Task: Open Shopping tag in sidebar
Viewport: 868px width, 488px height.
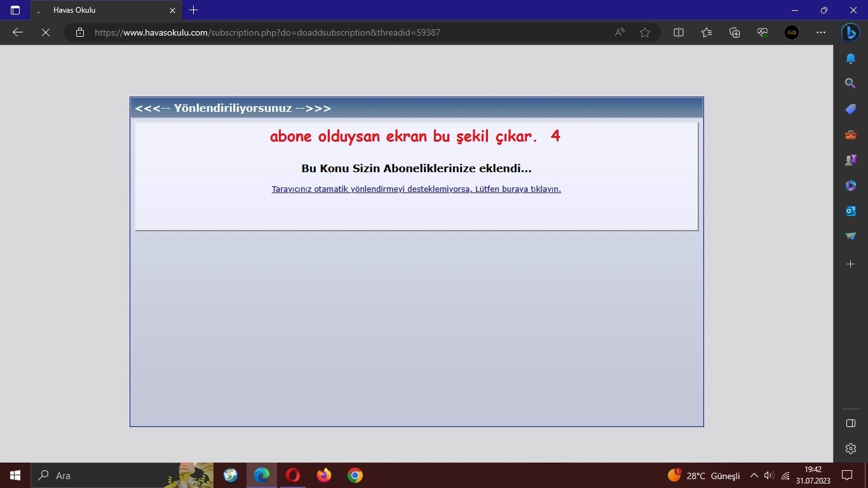Action: tap(851, 109)
